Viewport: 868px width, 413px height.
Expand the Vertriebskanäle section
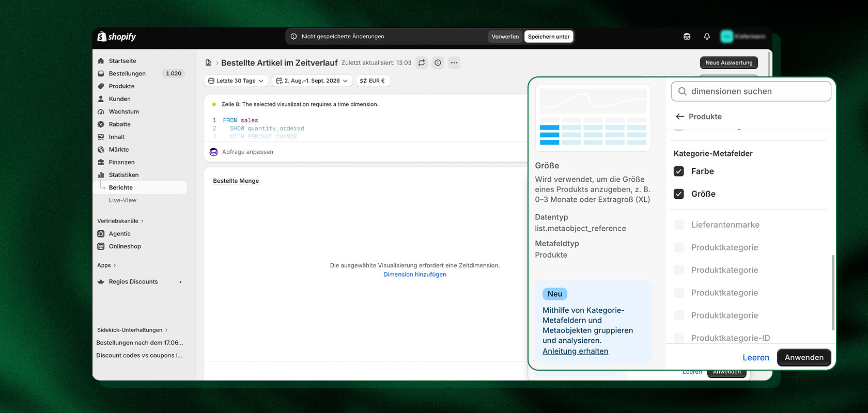120,221
